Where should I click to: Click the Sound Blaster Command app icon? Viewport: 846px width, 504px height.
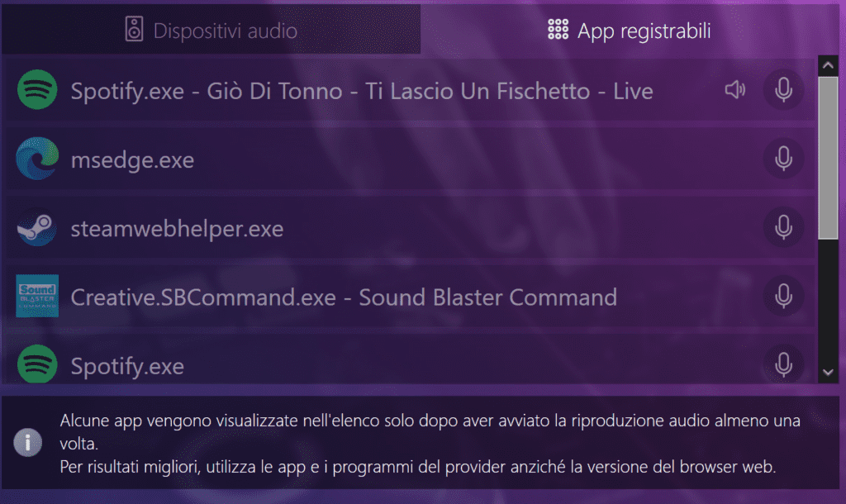tap(37, 296)
